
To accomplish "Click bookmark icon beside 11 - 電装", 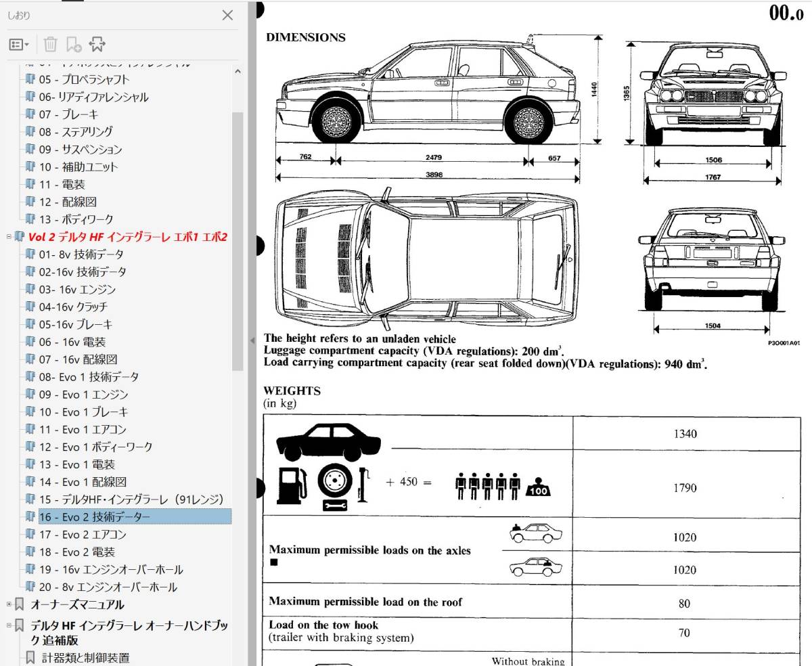I will pyautogui.click(x=30, y=185).
